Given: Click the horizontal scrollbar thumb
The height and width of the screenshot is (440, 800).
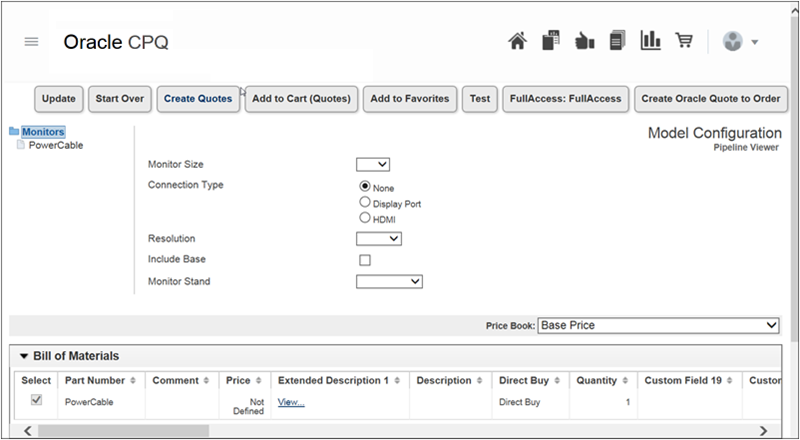Looking at the screenshot, I should [x=123, y=431].
